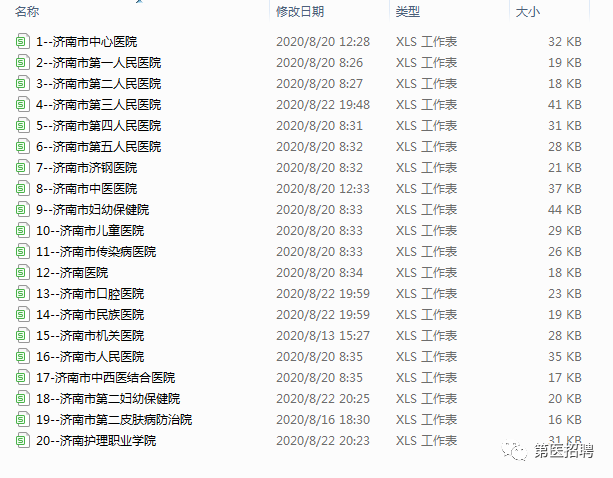Screen dimensions: 613x478
Task: Click the file icon of 18--济南市第二妇幼保健院
Action: coord(22,398)
